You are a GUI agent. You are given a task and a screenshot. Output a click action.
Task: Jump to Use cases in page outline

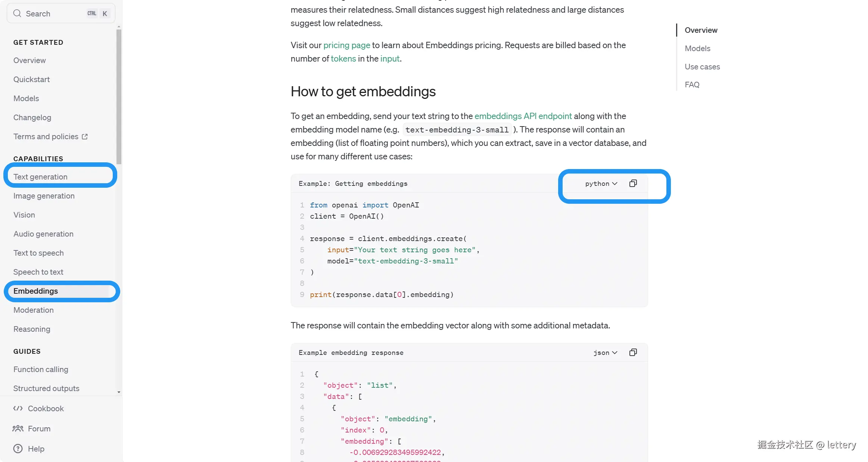click(702, 67)
